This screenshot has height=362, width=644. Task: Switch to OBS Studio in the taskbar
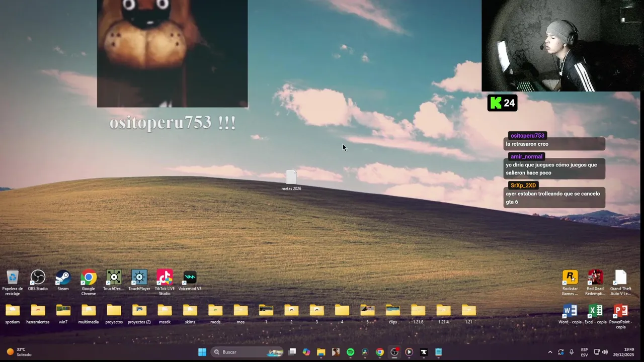tap(394, 352)
